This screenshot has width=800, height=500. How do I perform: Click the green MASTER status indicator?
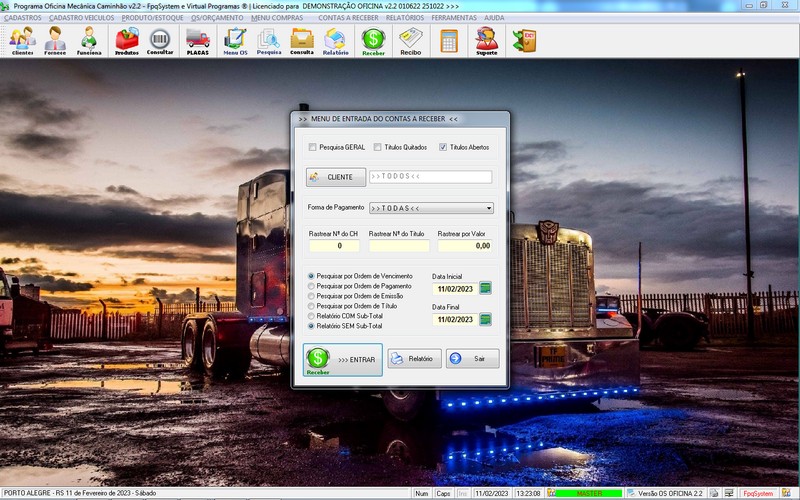(589, 493)
